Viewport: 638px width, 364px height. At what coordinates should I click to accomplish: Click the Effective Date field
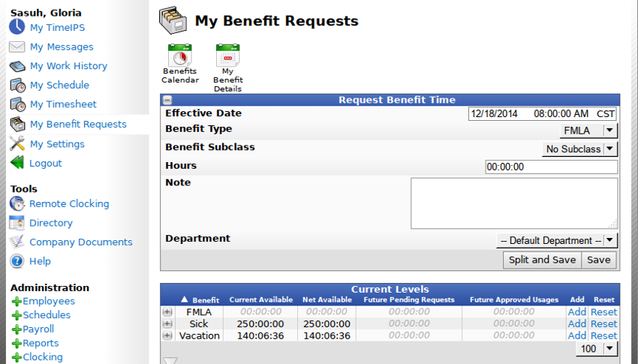pyautogui.click(x=543, y=114)
